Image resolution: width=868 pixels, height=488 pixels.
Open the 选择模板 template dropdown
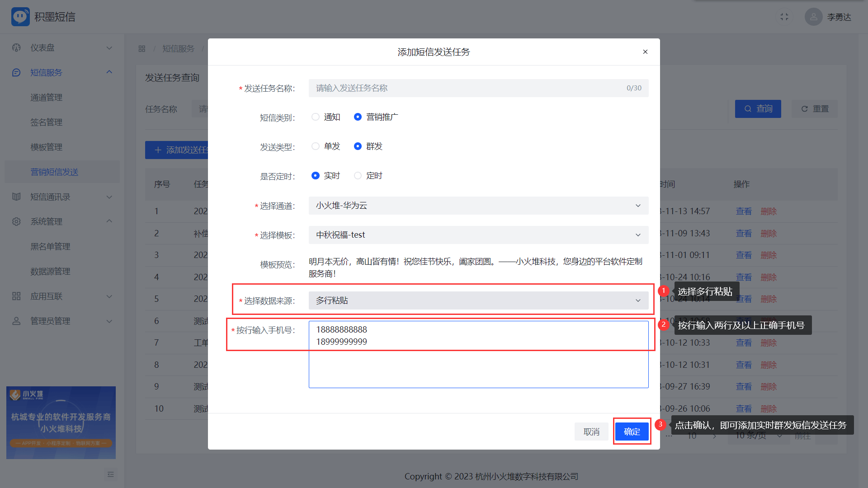click(478, 235)
